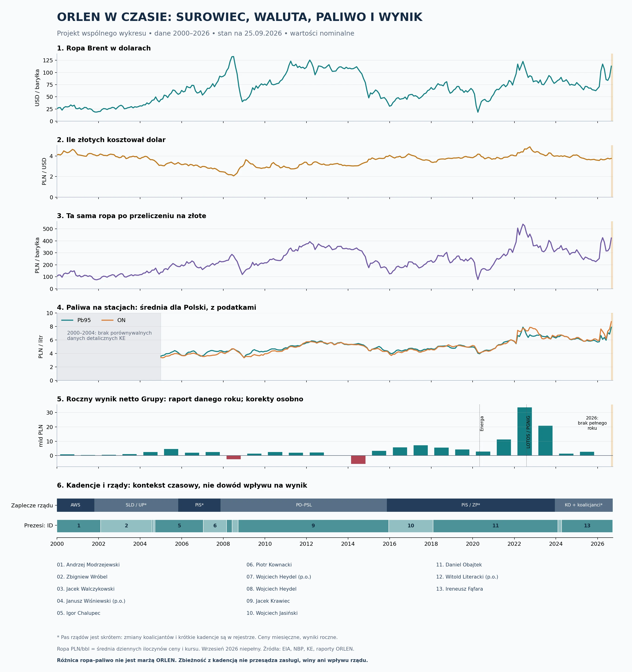Click the 2026 brak pełnego roku note

[592, 423]
